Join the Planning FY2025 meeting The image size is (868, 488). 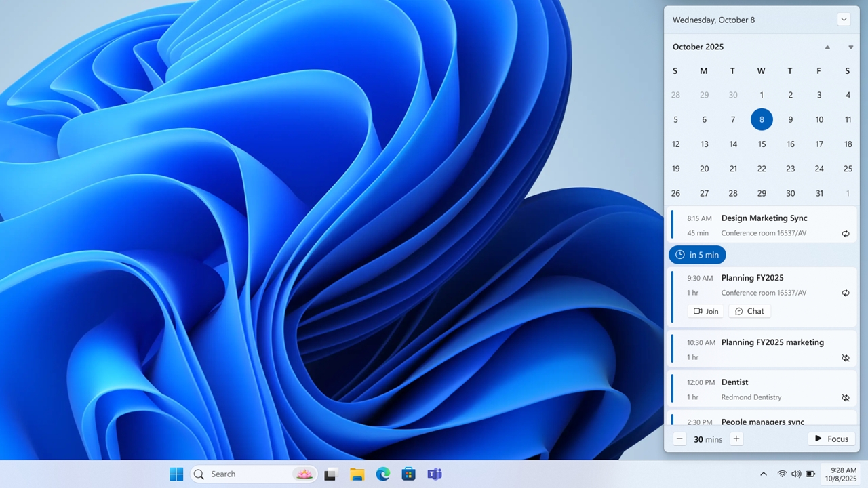(x=705, y=311)
